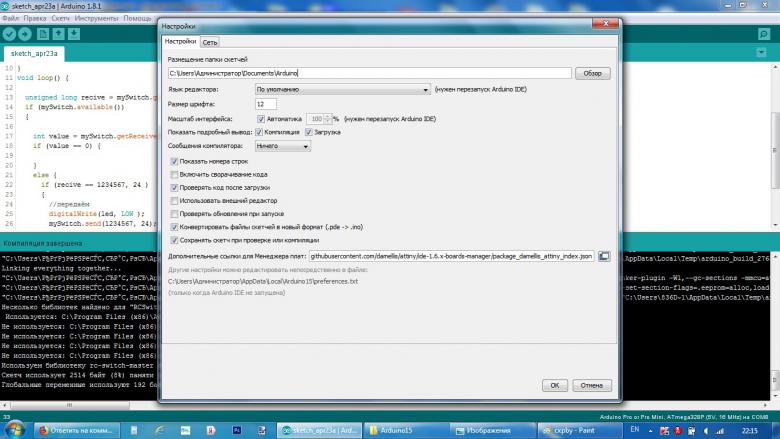Open Firefox taskbar item 'Ответить на комм...'

(x=77, y=431)
